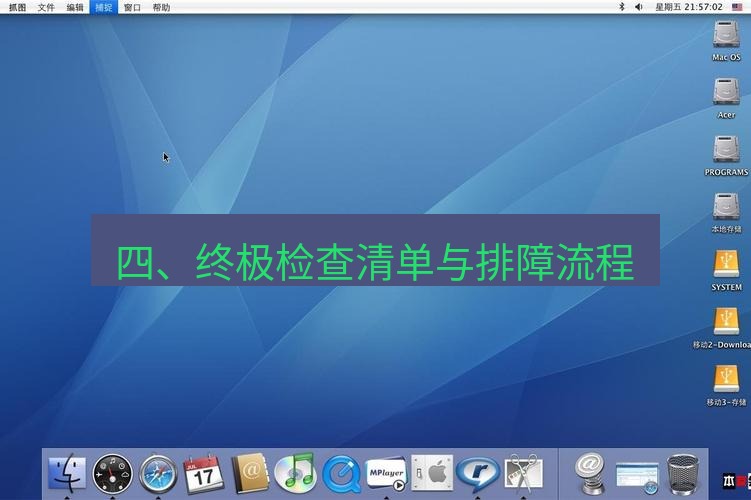Viewport: 751px width, 500px height.
Task: Launch Dashboard from the Dock
Action: (x=112, y=474)
